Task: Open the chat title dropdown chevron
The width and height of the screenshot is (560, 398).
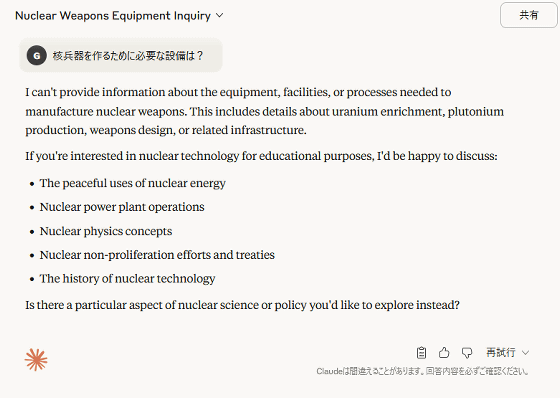Action: point(220,15)
